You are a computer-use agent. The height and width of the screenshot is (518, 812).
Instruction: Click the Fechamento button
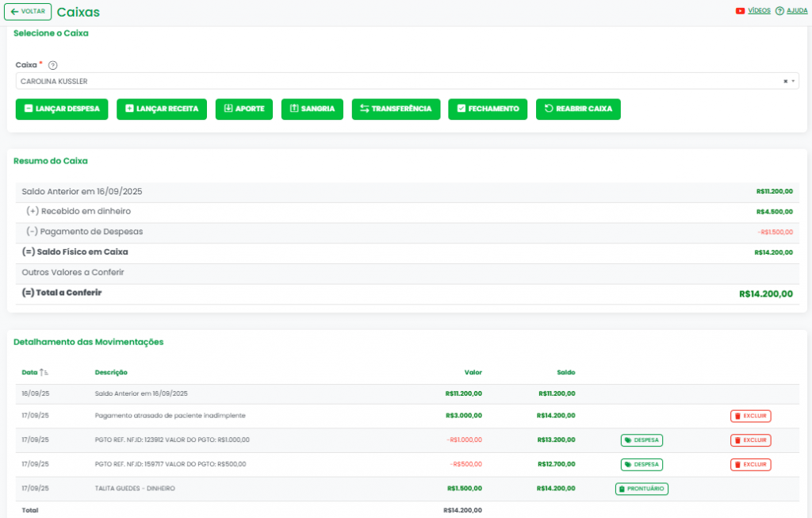[488, 109]
